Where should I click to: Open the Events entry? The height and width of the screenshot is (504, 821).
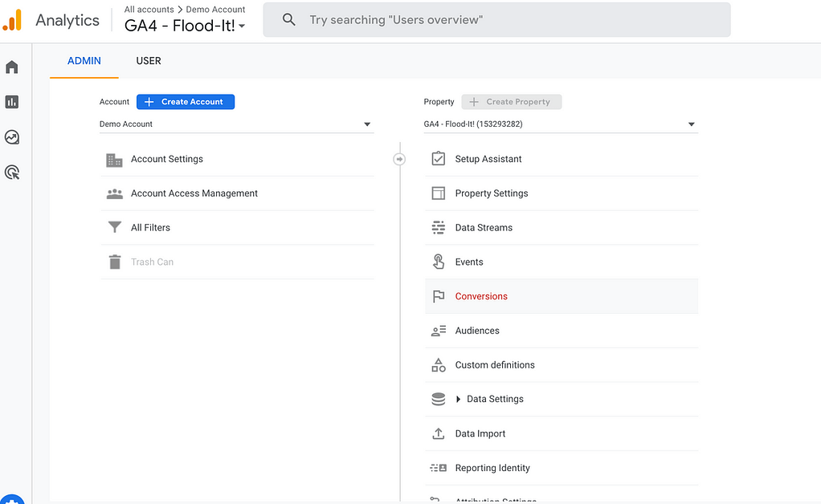[x=562, y=262]
